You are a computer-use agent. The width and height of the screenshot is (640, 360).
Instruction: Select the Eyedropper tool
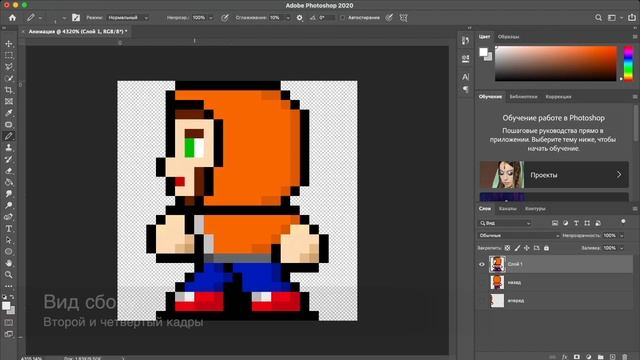click(9, 113)
